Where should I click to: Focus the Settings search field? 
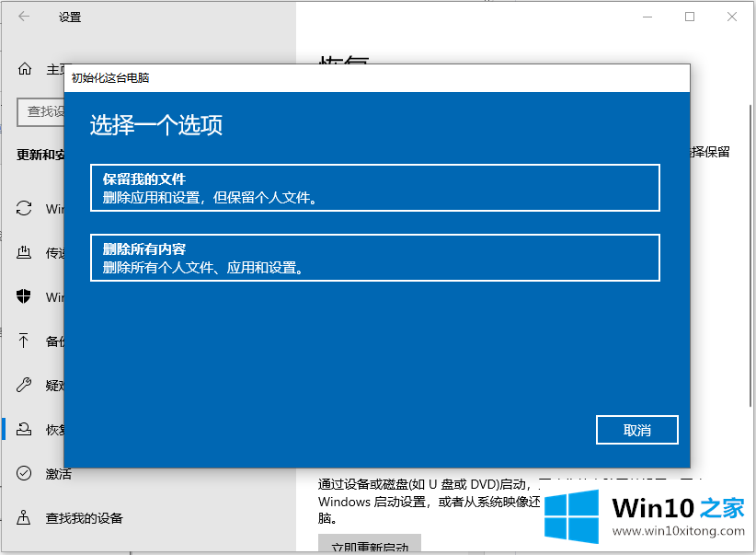pos(41,112)
